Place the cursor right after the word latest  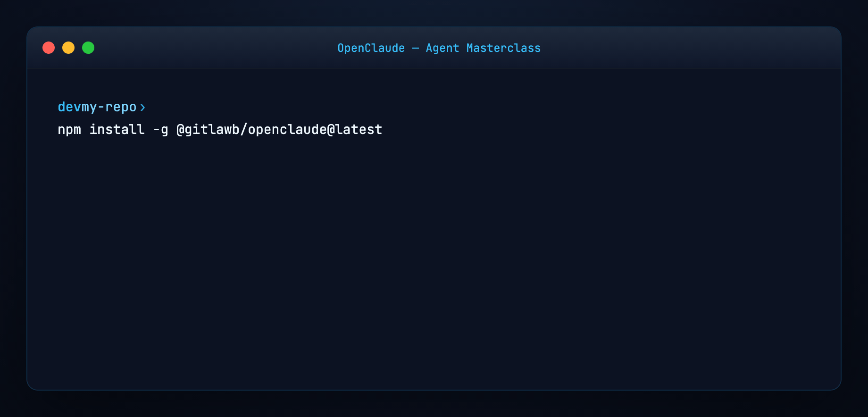pos(384,129)
